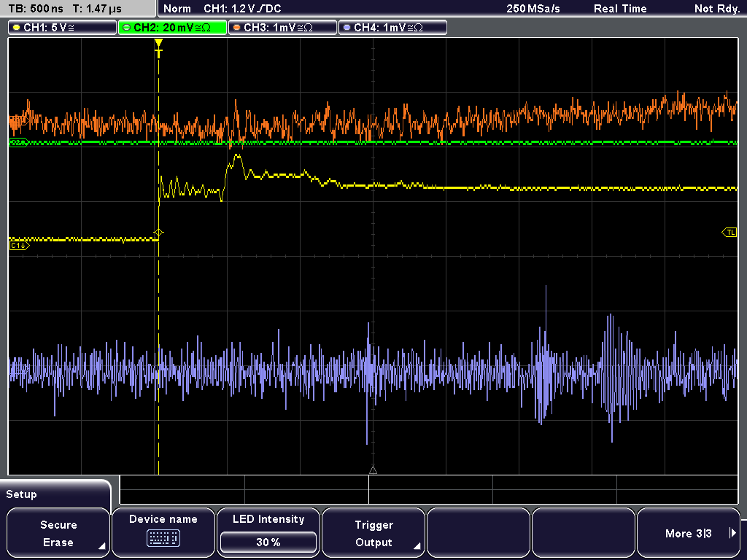The width and height of the screenshot is (747, 560).
Task: Click the TB: 500 ns timebase readout
Action: point(36,9)
